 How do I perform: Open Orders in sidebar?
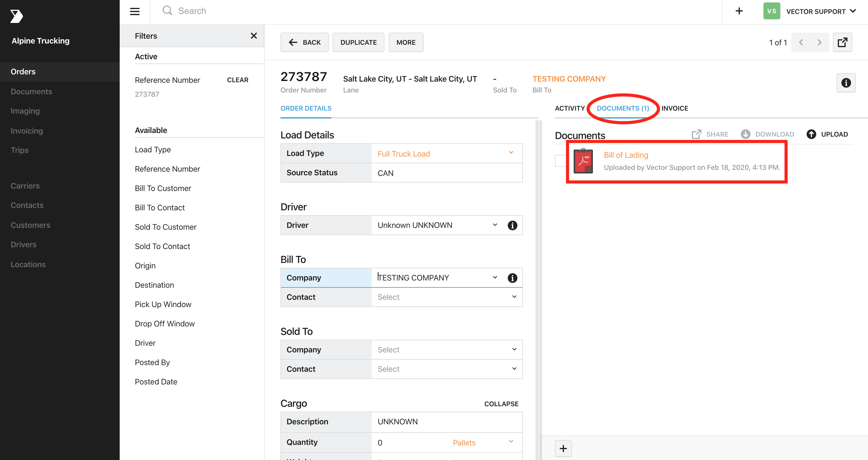[x=60, y=72]
